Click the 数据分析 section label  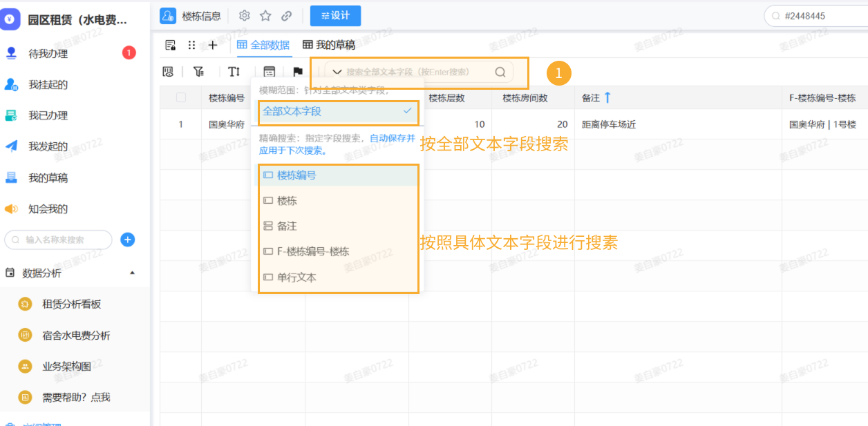coord(41,273)
